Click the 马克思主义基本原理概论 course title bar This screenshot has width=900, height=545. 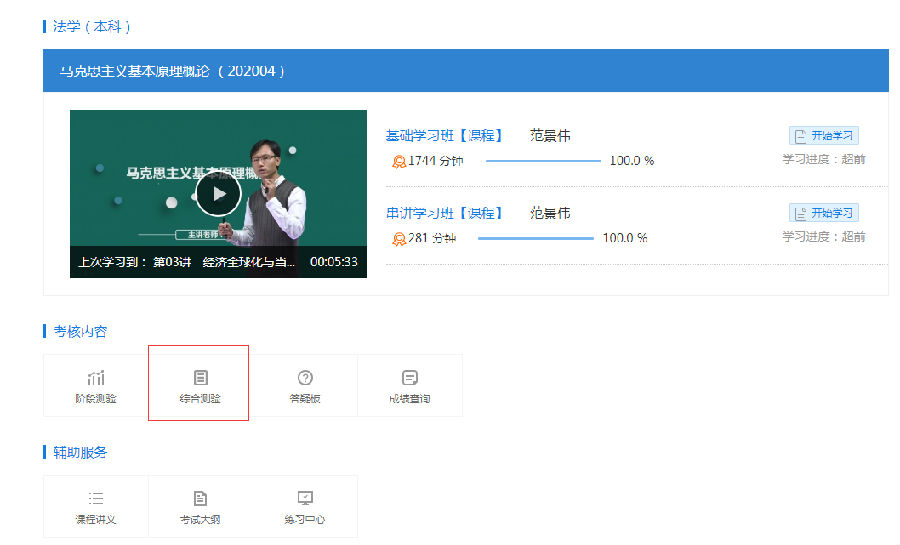pyautogui.click(x=172, y=71)
